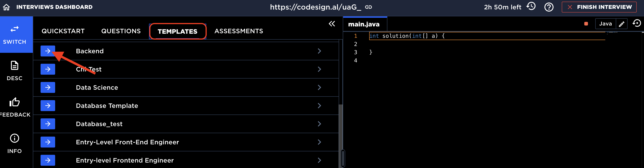Copy the interview link using chain icon

tap(368, 7)
